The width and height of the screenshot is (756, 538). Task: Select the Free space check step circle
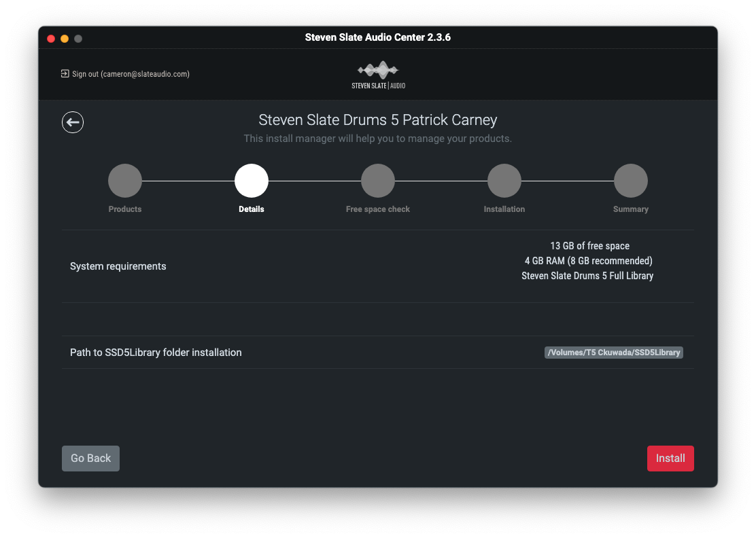[378, 181]
